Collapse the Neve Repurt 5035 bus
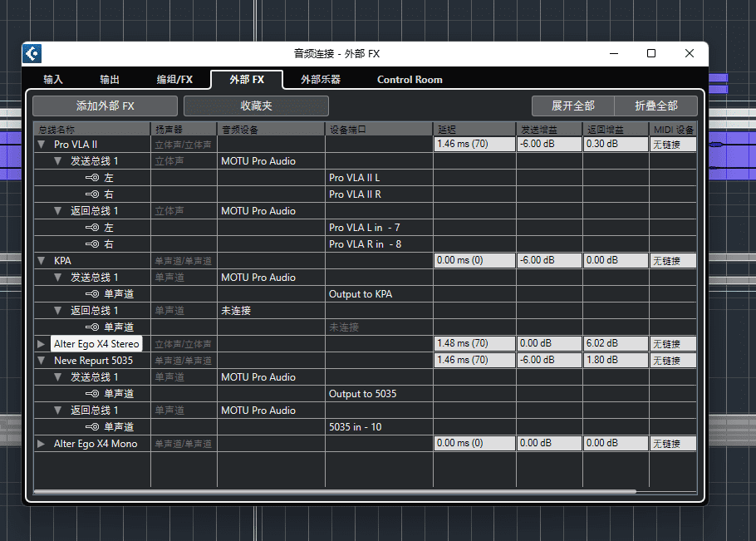756x541 pixels. click(42, 361)
